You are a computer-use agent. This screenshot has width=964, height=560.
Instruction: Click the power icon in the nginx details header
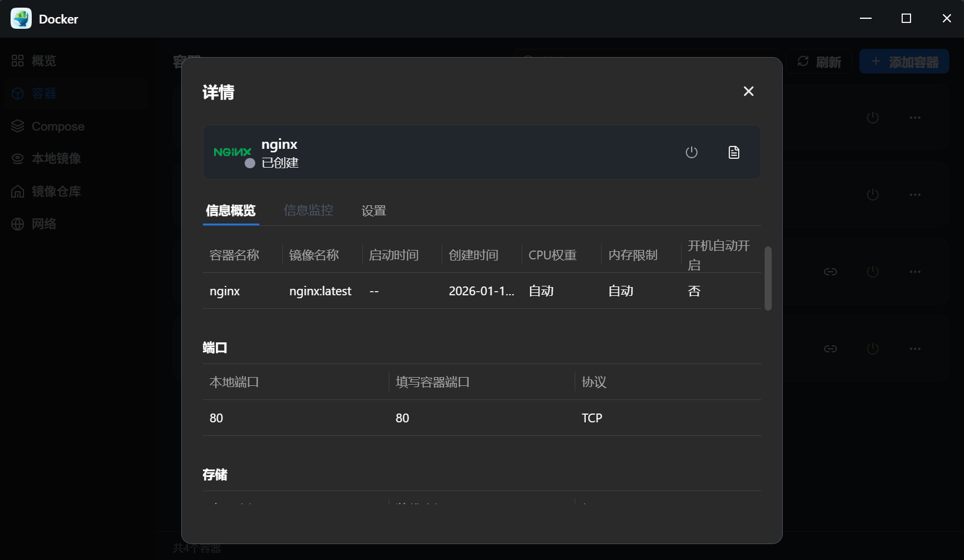click(x=692, y=152)
